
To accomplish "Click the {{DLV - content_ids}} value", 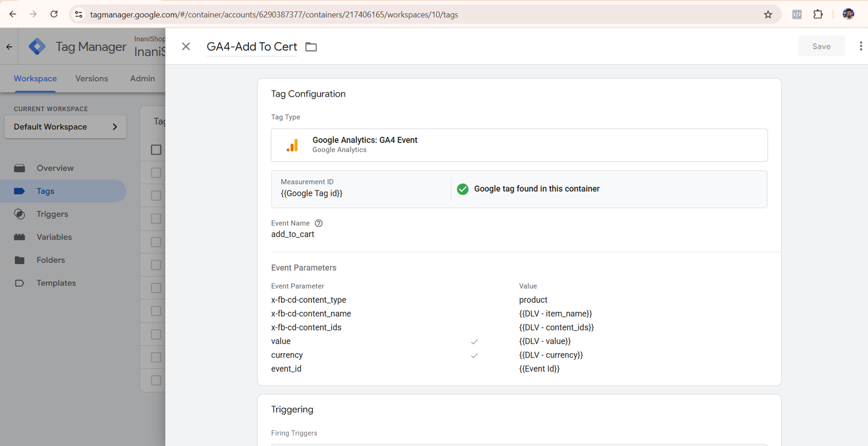I will (557, 327).
